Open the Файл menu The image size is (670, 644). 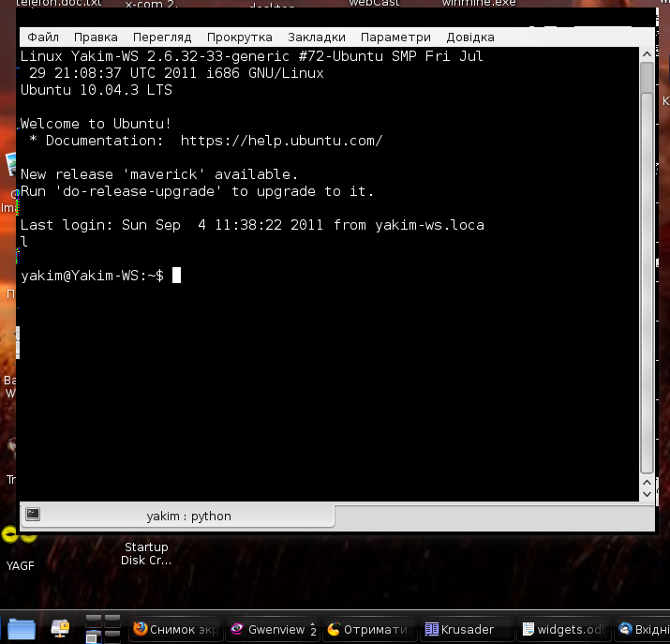coord(43,37)
